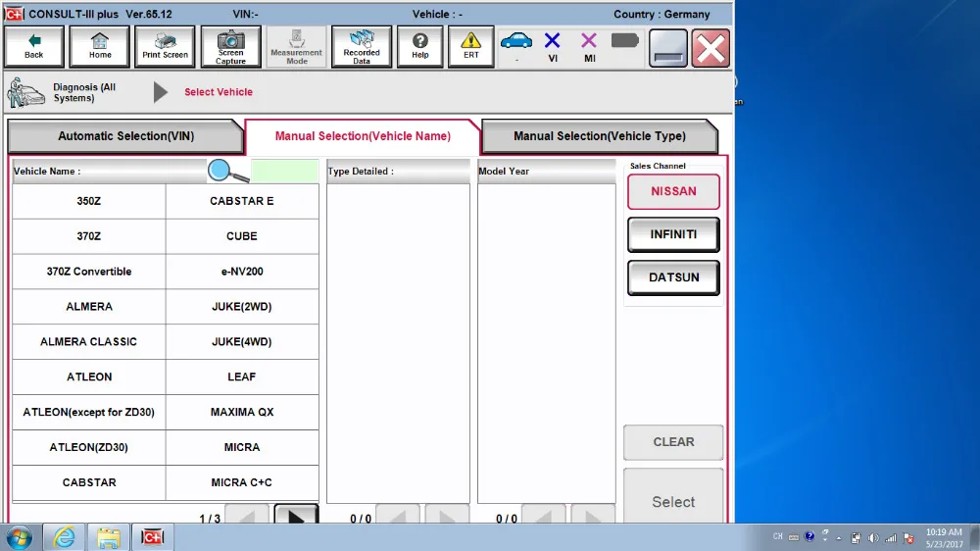This screenshot has height=551, width=980.
Task: Open the Home screen
Action: click(99, 46)
